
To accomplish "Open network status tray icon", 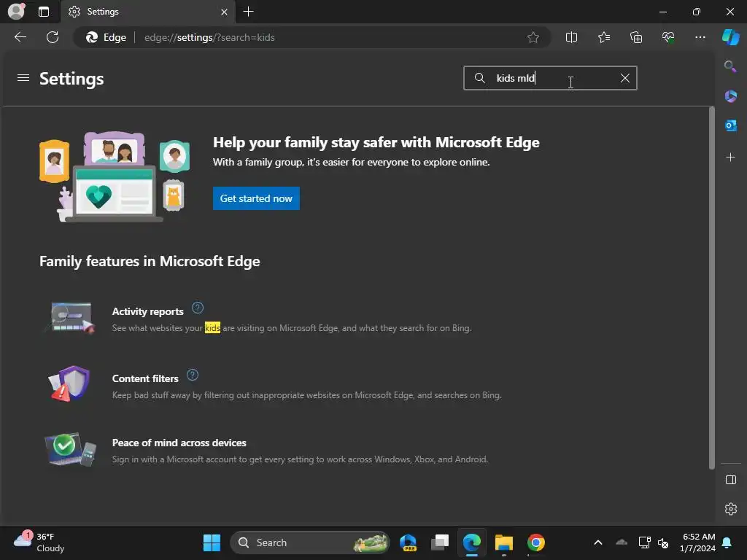I will click(x=644, y=542).
